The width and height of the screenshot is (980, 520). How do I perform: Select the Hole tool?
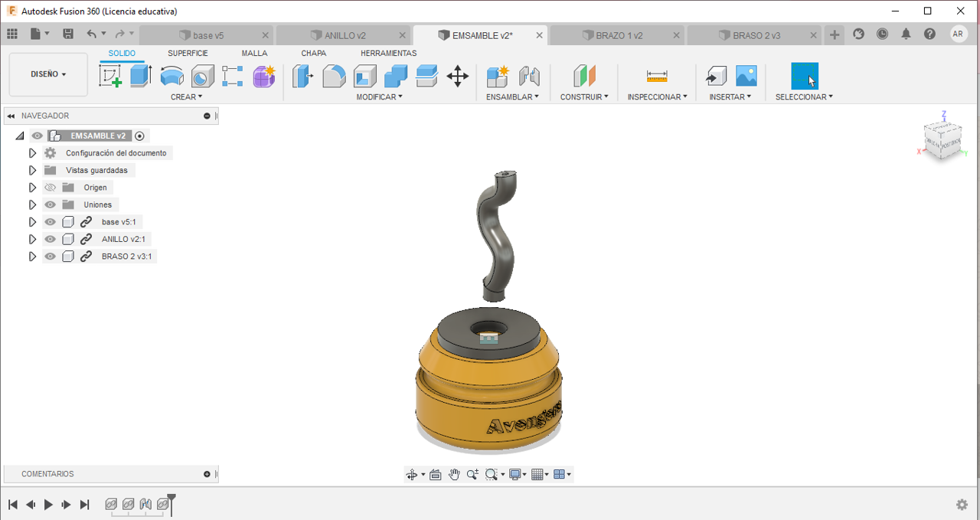[202, 76]
